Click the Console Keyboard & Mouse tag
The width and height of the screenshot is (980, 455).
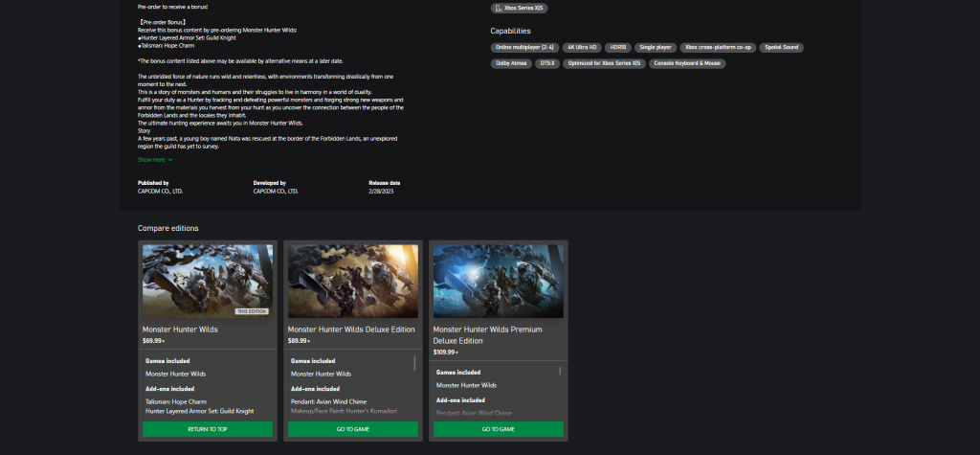point(687,63)
